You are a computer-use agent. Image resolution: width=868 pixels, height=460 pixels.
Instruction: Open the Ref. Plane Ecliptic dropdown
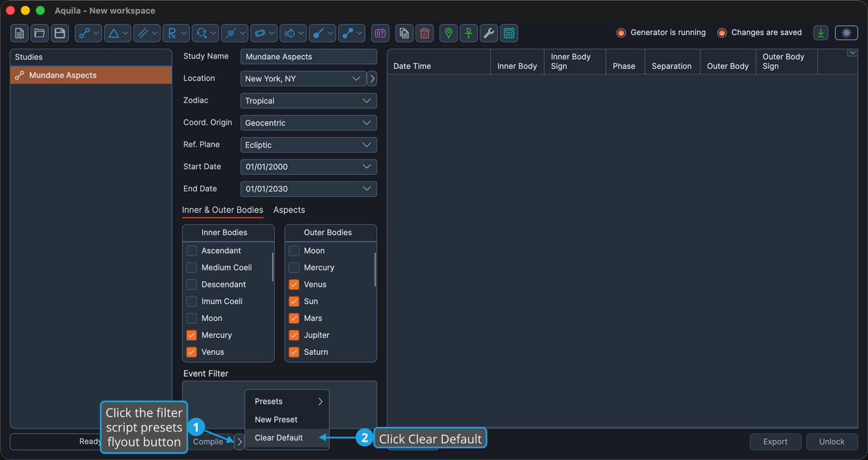tap(309, 145)
